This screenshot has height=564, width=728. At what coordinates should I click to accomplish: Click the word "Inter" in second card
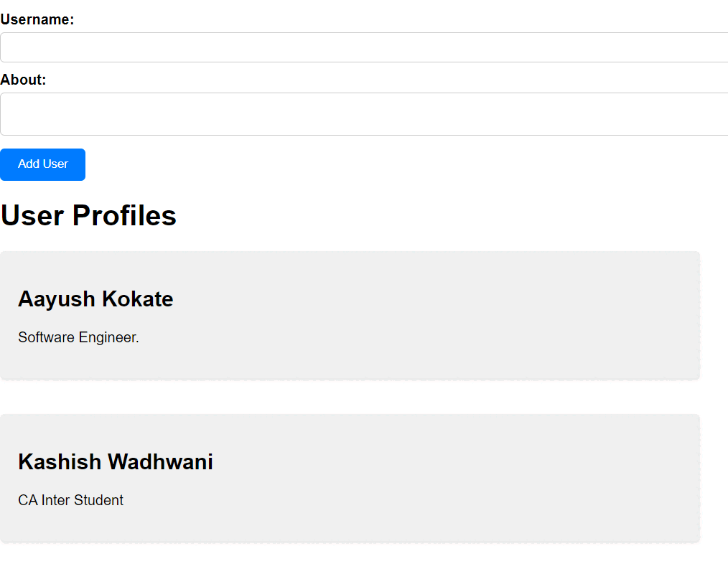tap(55, 500)
